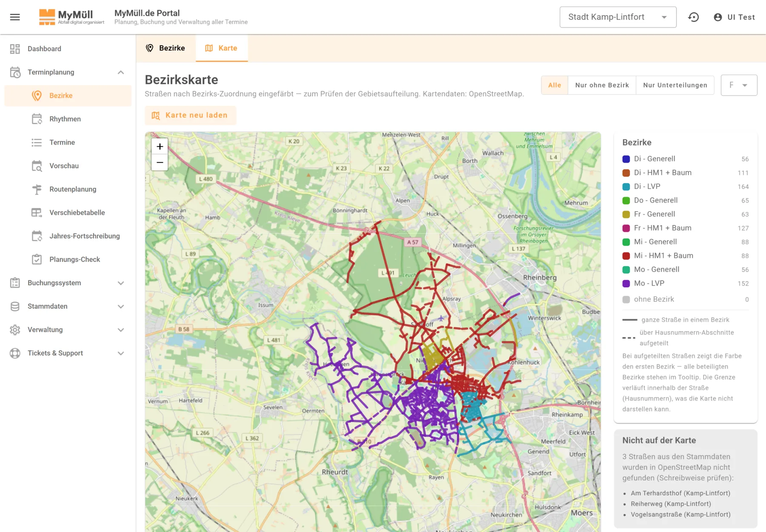This screenshot has height=532, width=766.
Task: Expand the Buchungssystem section chevron
Action: (x=121, y=283)
